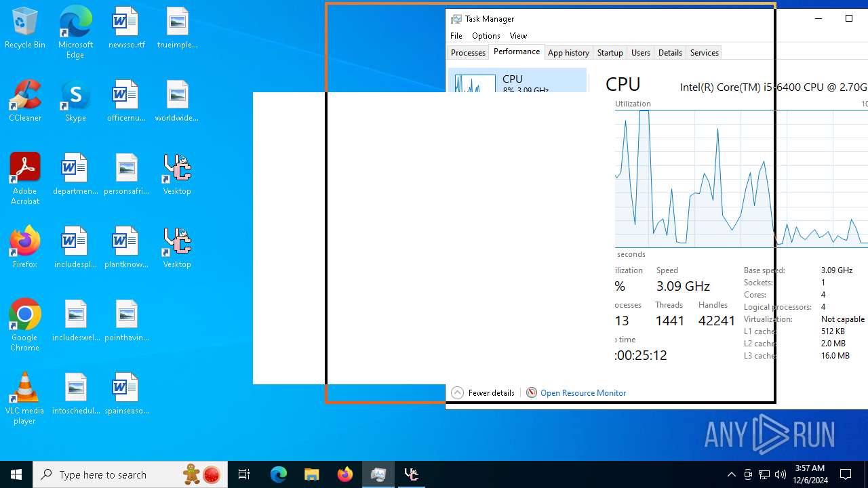The height and width of the screenshot is (488, 868).
Task: Open File Explorer from the taskbar
Action: pyautogui.click(x=311, y=474)
